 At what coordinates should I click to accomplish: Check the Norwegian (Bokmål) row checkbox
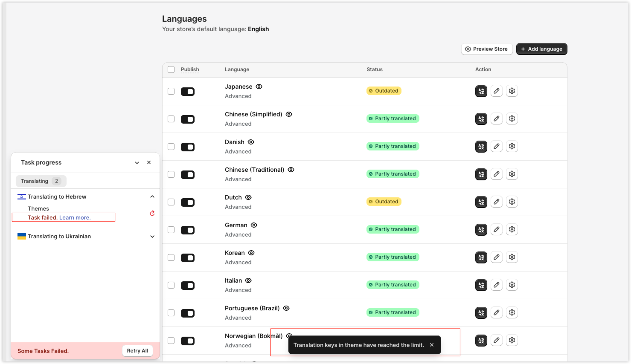point(171,341)
